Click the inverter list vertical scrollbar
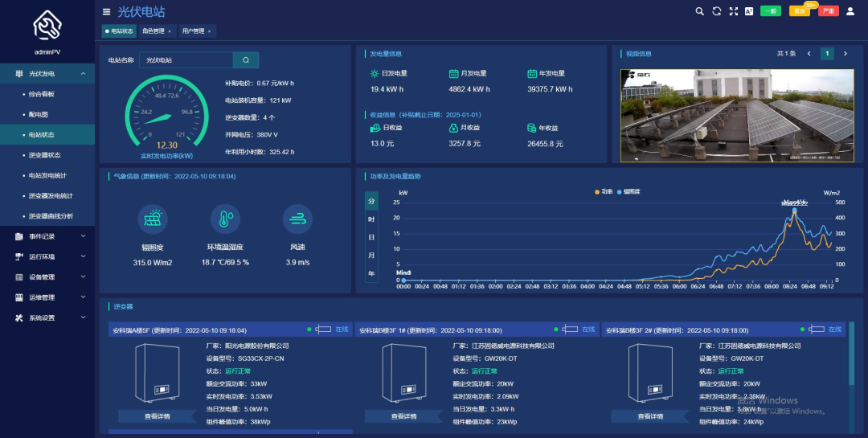Viewport: 868px width, 438px height. pyautogui.click(x=851, y=354)
